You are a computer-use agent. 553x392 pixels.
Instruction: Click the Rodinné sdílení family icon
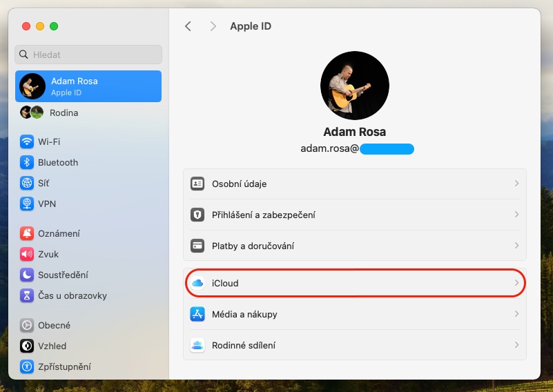tap(197, 345)
